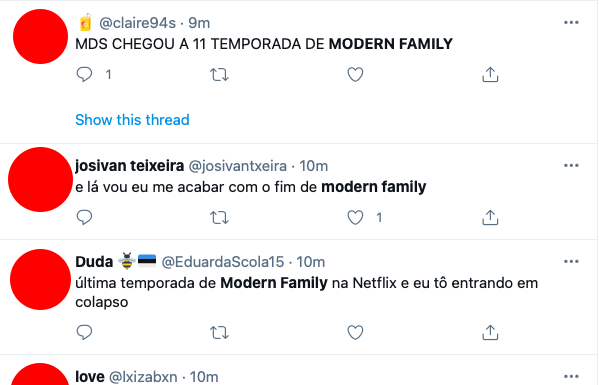The height and width of the screenshot is (385, 599).
Task: Like Duda's tweet
Action: (x=355, y=333)
